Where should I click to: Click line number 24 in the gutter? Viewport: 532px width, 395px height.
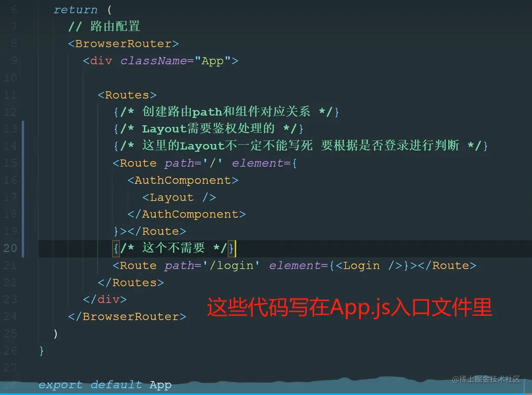click(10, 316)
